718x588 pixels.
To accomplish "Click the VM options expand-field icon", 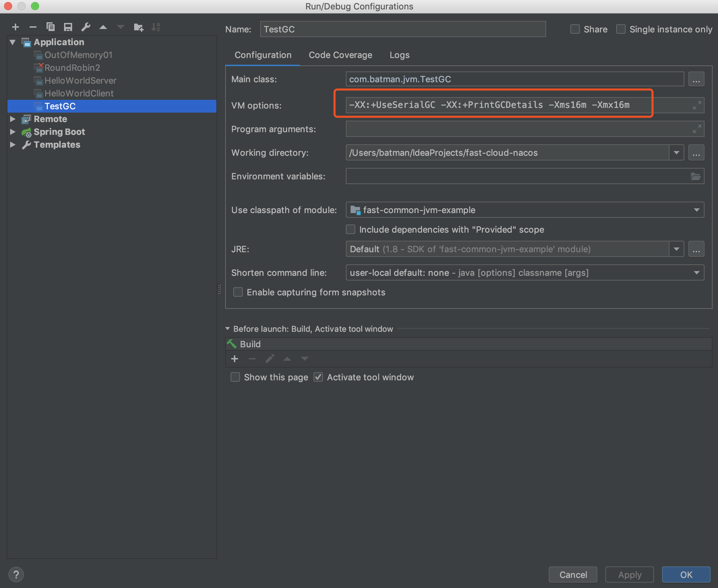I will pyautogui.click(x=697, y=105).
